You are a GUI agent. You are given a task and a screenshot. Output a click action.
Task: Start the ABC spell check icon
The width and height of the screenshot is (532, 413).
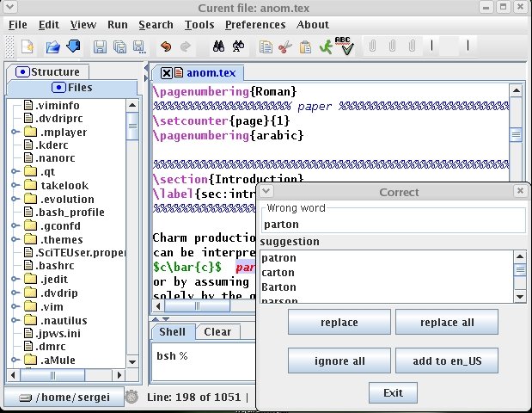click(345, 46)
